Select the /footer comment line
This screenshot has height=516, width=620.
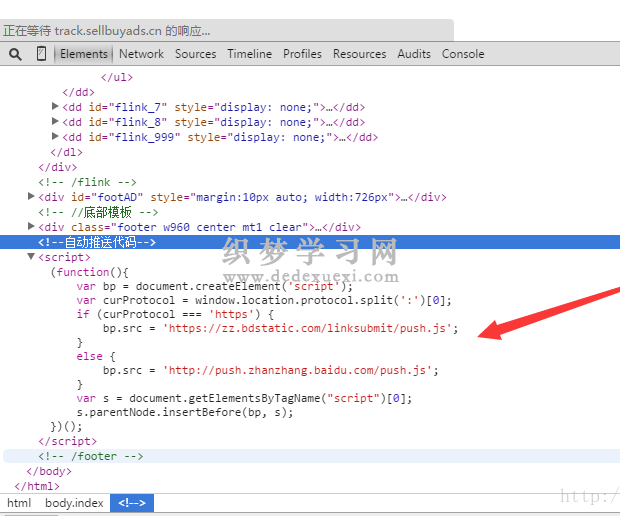click(x=91, y=456)
